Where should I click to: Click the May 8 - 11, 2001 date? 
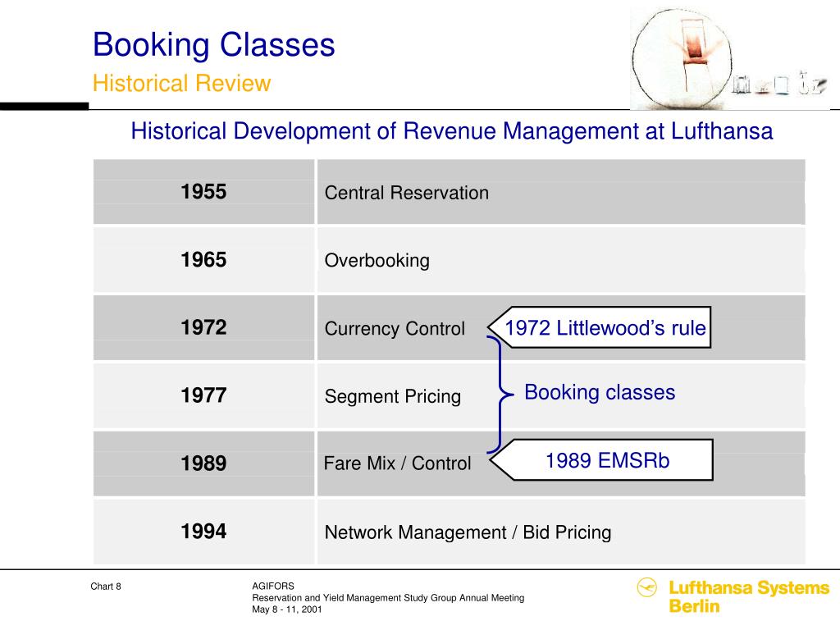[286, 609]
